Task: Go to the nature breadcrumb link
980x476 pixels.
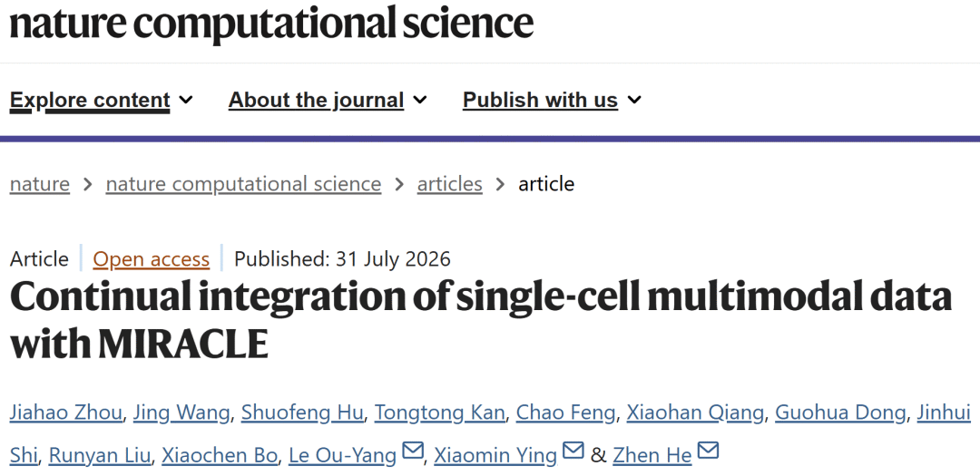Action: (x=39, y=184)
